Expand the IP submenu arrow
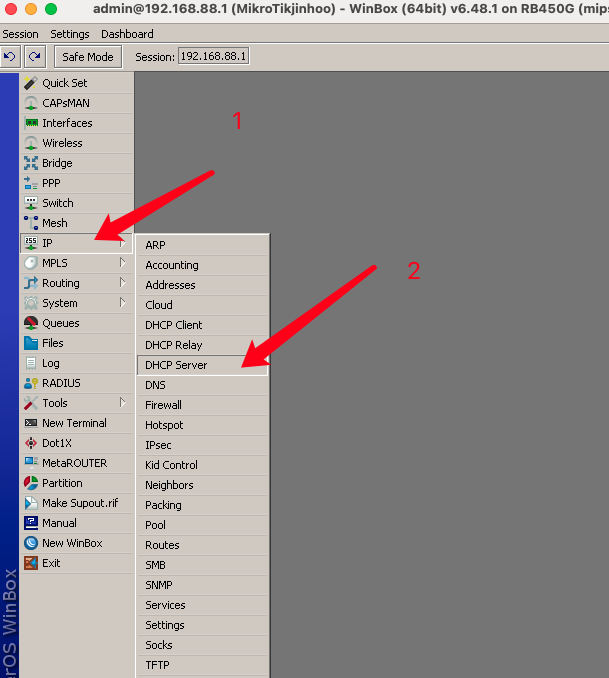The width and height of the screenshot is (609, 678). coord(123,243)
